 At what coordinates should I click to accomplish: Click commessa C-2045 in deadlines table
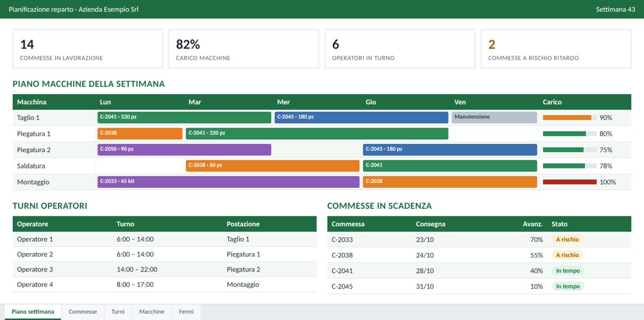tap(342, 286)
